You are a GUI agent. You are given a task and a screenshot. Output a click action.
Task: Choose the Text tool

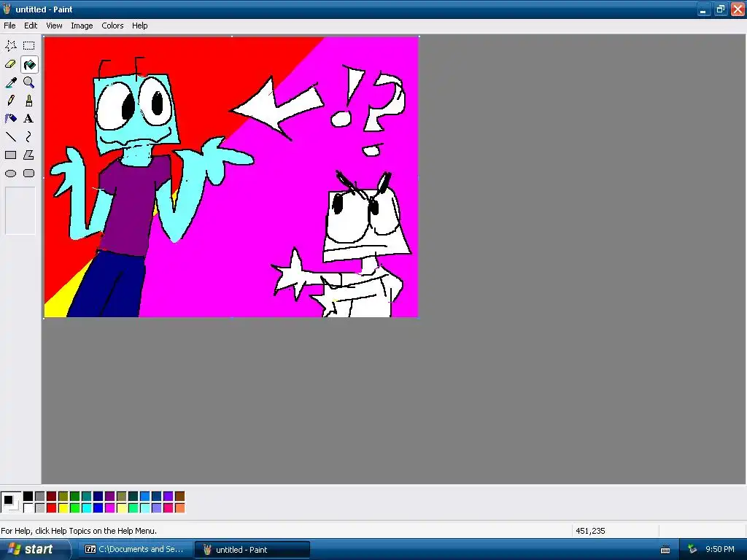tap(29, 119)
